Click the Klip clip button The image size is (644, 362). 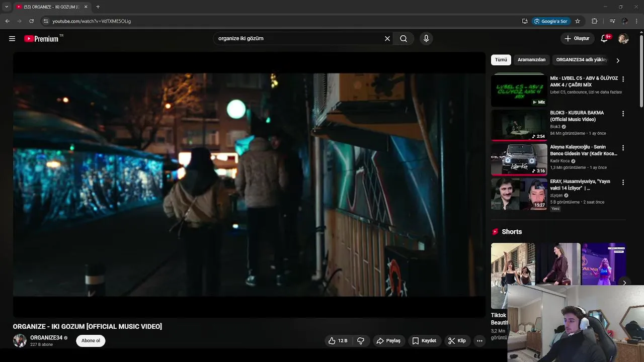point(457,341)
